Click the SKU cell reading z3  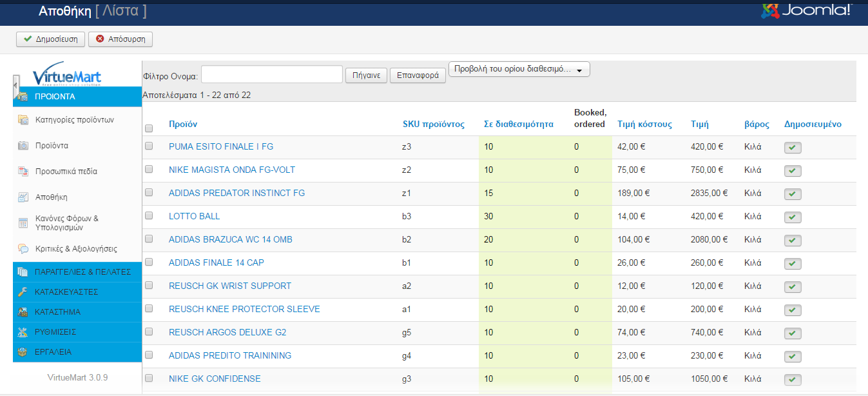point(407,146)
